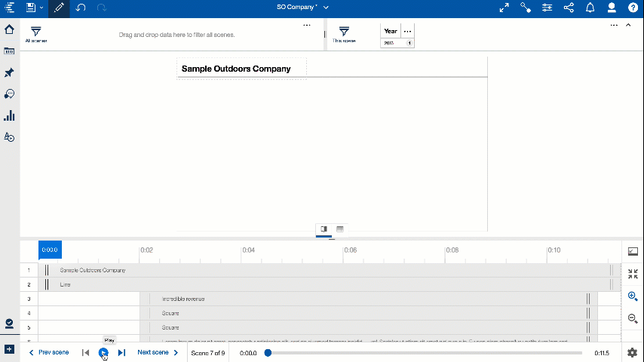Open the assistant chat icon
644x362 pixels.
pos(9,94)
